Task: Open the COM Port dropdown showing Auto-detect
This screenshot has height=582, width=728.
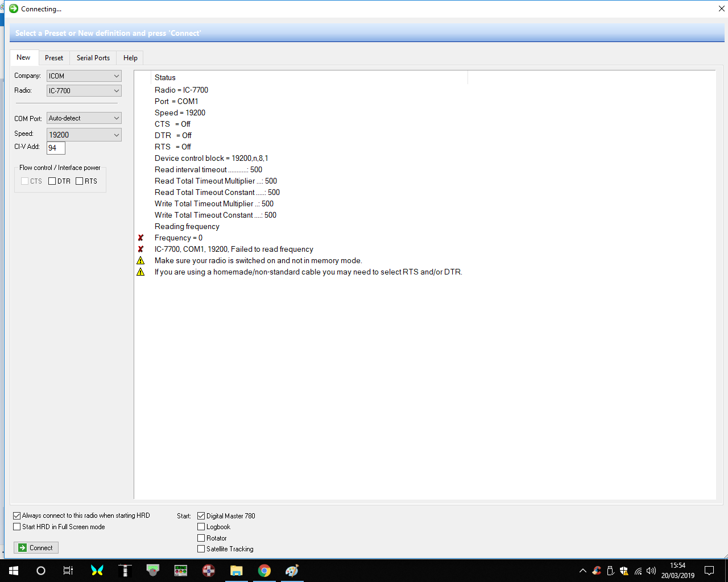Action: 84,118
